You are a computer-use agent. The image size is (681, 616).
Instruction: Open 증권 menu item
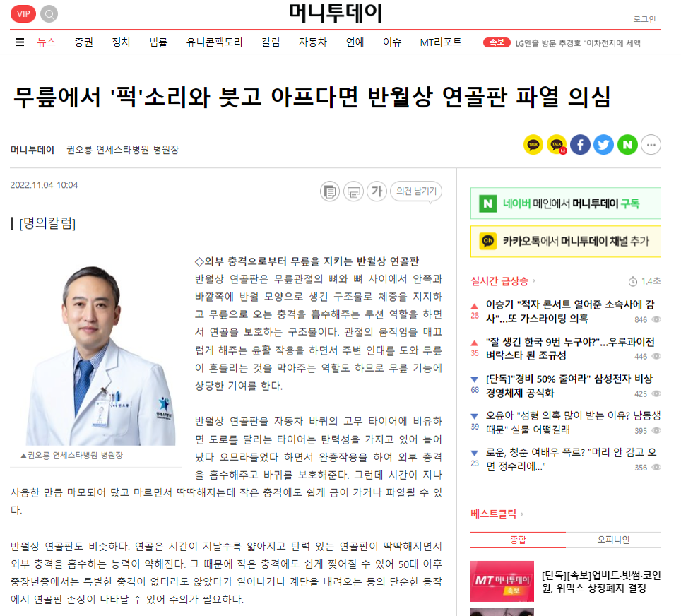[83, 42]
